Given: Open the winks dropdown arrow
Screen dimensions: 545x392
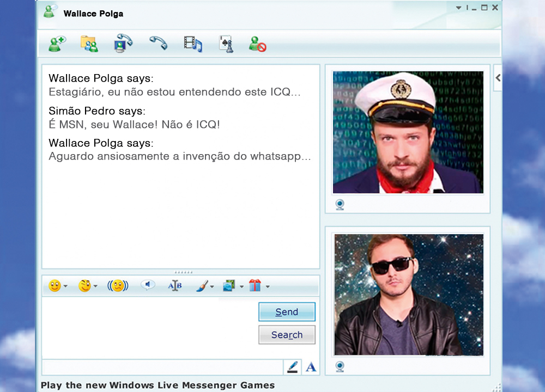Looking at the screenshot, I should [95, 285].
